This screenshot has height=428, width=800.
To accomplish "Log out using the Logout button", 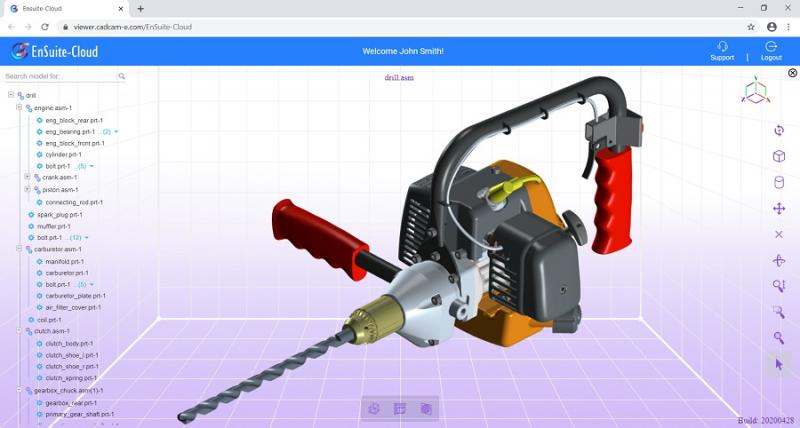I will tap(771, 52).
